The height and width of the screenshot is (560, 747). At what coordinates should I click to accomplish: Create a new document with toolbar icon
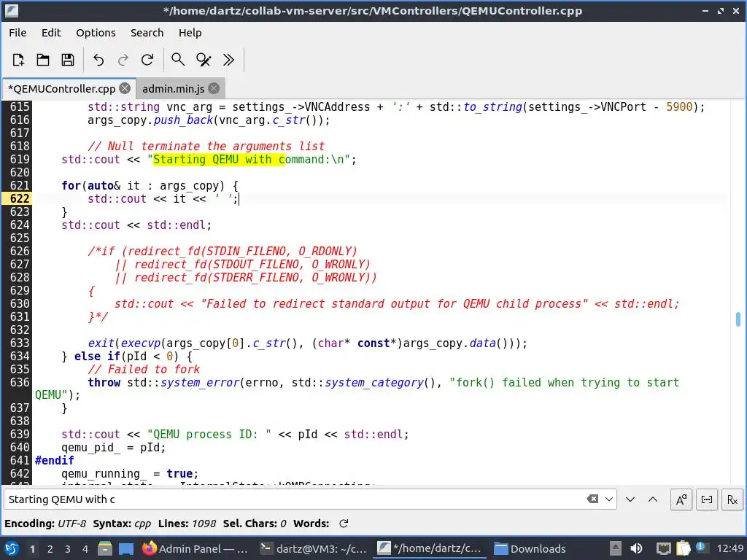(18, 60)
